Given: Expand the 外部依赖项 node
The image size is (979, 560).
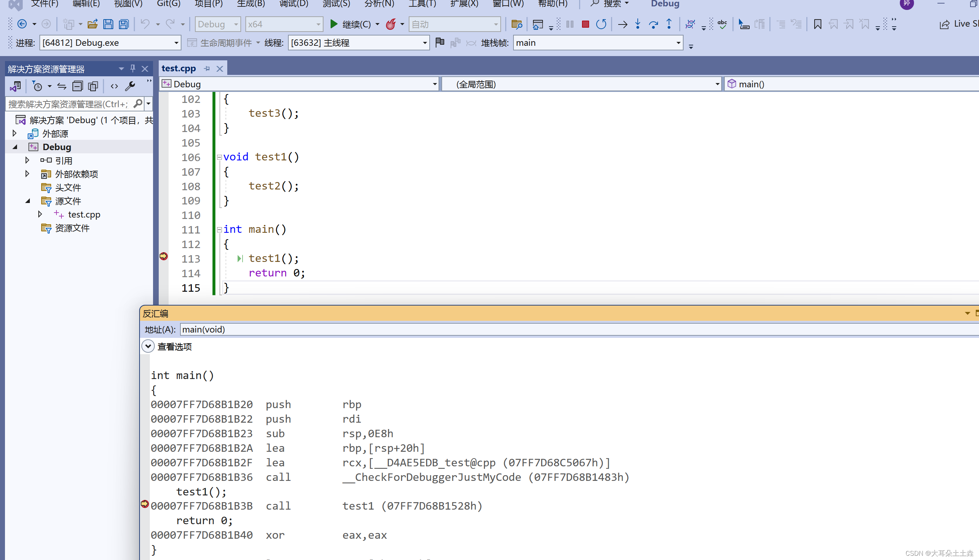Looking at the screenshot, I should pyautogui.click(x=27, y=174).
